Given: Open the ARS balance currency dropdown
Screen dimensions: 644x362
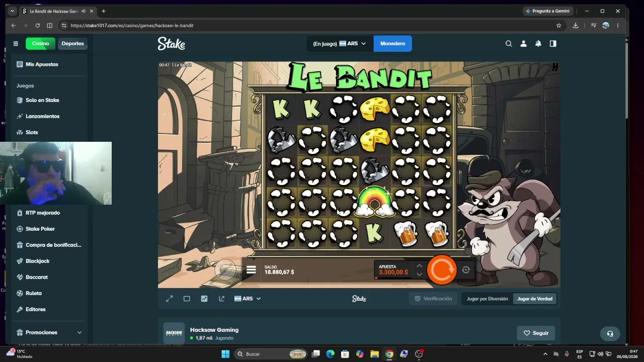Looking at the screenshot, I should (x=340, y=44).
